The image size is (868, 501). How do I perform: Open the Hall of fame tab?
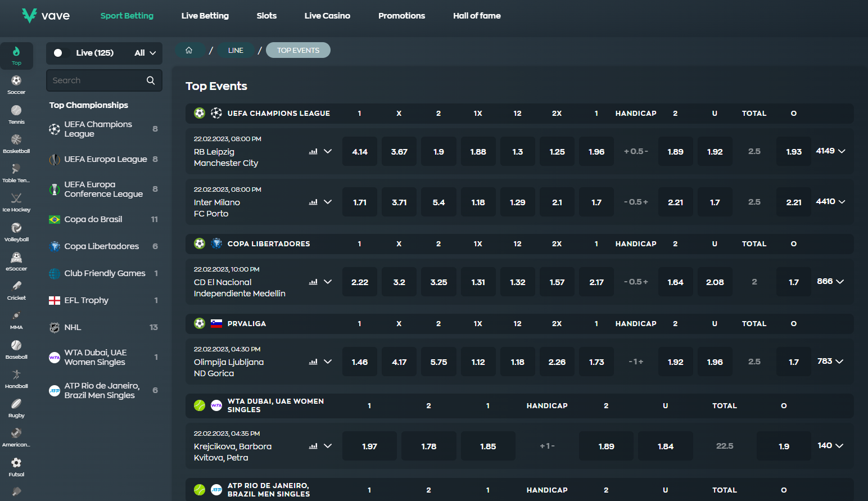477,16
